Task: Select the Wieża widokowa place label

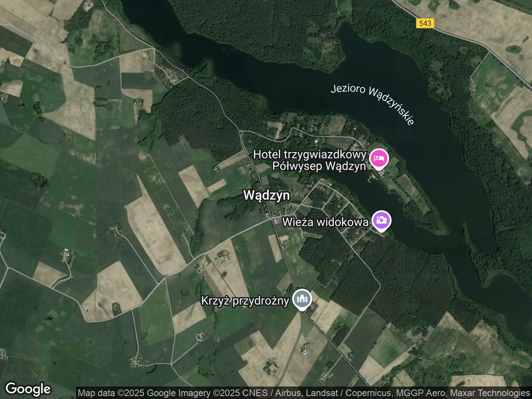Action: (x=325, y=222)
